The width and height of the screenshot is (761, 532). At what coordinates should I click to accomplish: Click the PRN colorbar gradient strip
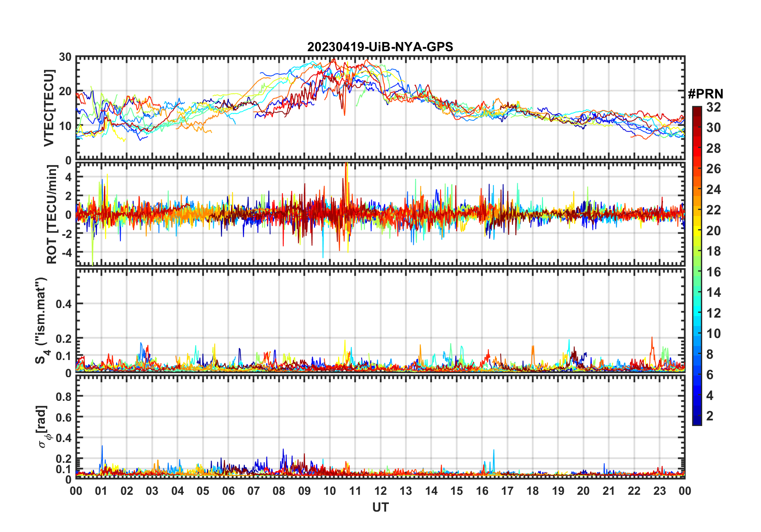pos(697,266)
